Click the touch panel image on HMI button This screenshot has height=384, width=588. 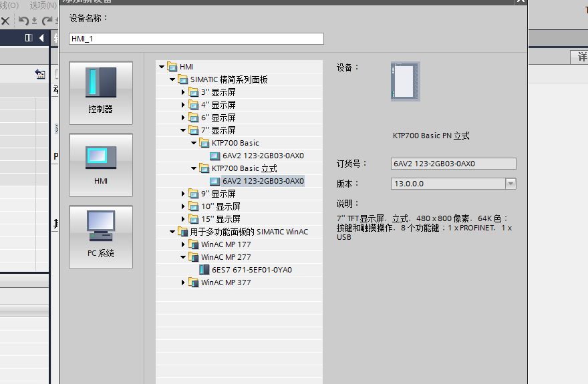click(101, 158)
